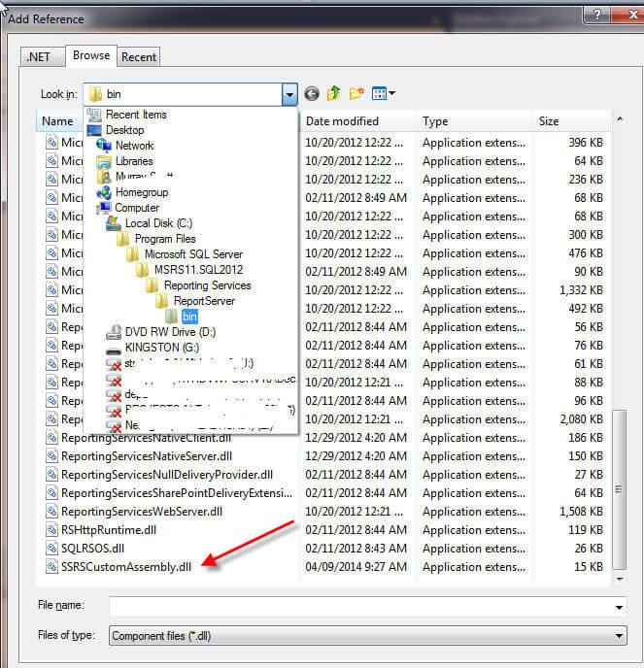Image resolution: width=644 pixels, height=668 pixels.
Task: Select the ReportingServicesSharePointDeliveryExtensi... file
Action: 177,493
